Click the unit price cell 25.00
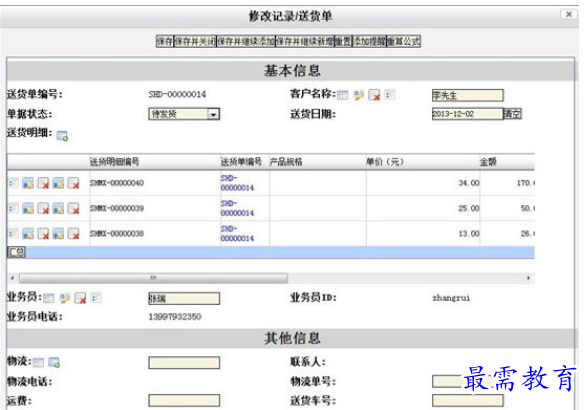 pos(469,208)
